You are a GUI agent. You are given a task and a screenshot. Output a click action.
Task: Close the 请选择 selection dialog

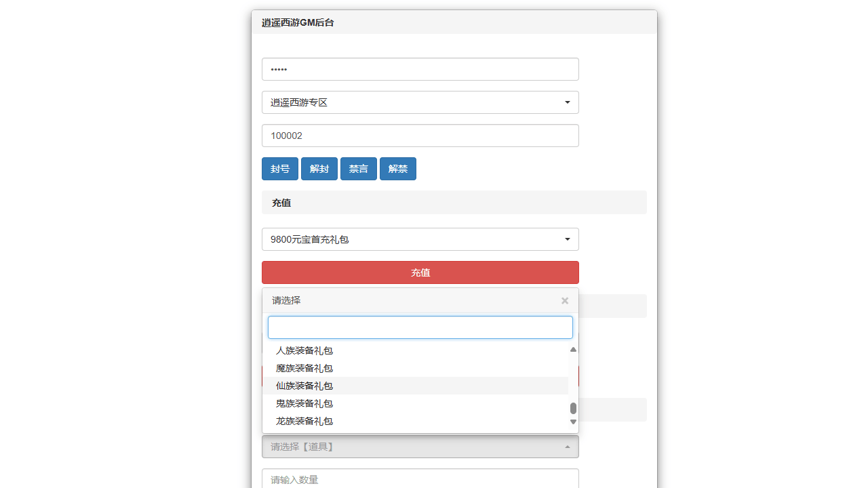(564, 301)
